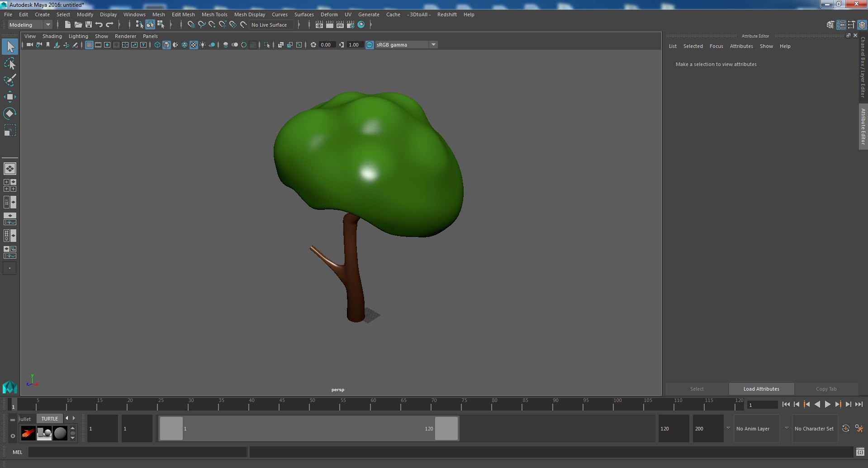This screenshot has height=468, width=868.
Task: Open the Mesh Tools menu
Action: tap(214, 14)
